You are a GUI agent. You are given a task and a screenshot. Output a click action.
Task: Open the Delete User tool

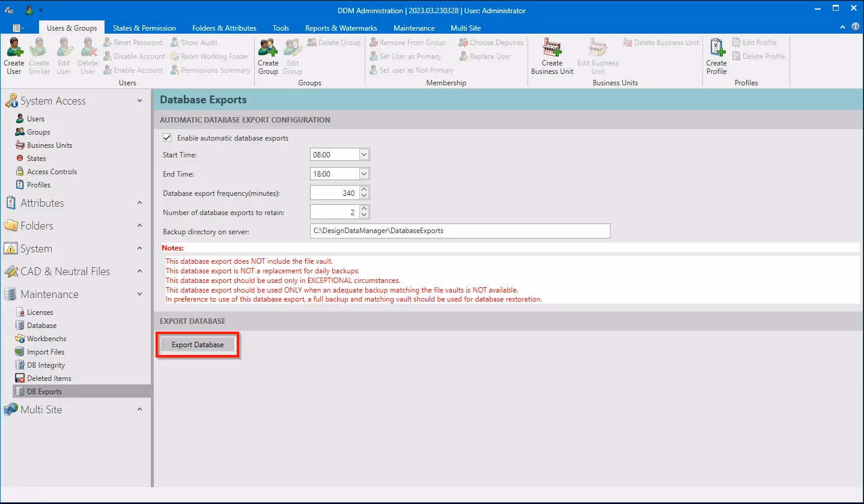pyautogui.click(x=88, y=56)
